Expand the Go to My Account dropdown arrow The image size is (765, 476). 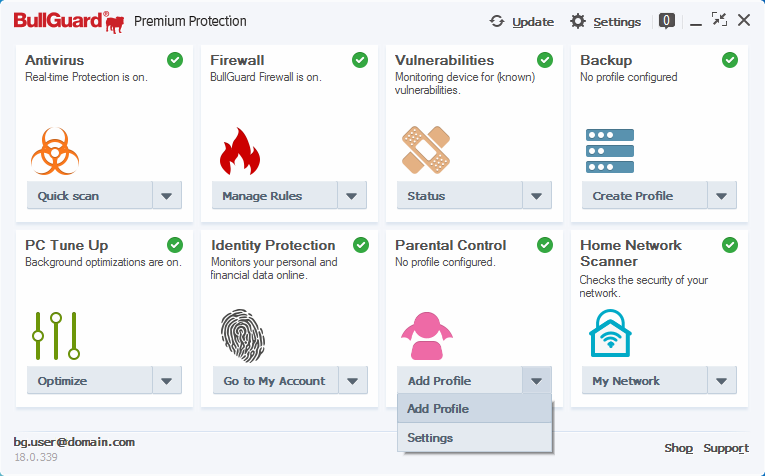click(x=353, y=380)
